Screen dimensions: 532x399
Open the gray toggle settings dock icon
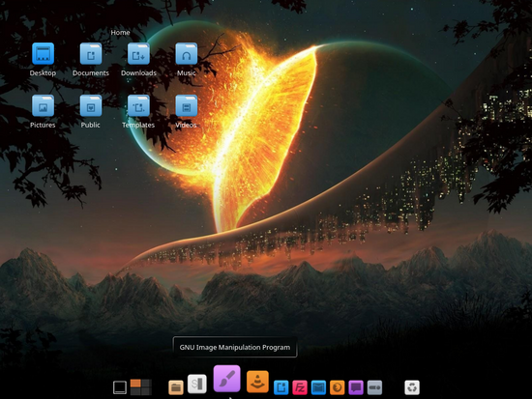[374, 387]
